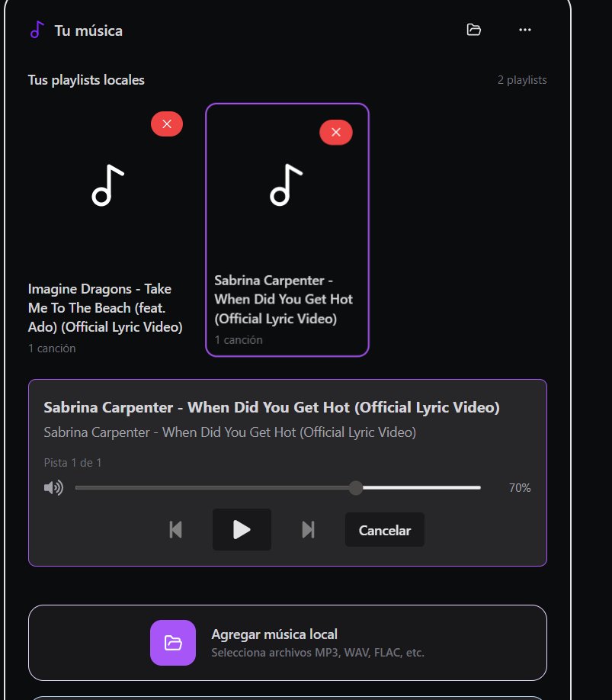Click the Pista 1 de 1 label
Image resolution: width=612 pixels, height=700 pixels.
[72, 463]
